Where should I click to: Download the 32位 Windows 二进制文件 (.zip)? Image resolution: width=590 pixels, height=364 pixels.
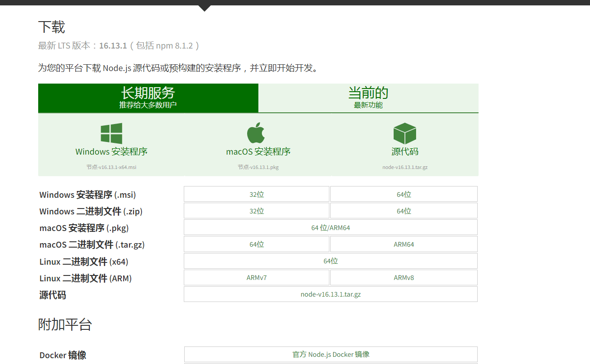(257, 211)
